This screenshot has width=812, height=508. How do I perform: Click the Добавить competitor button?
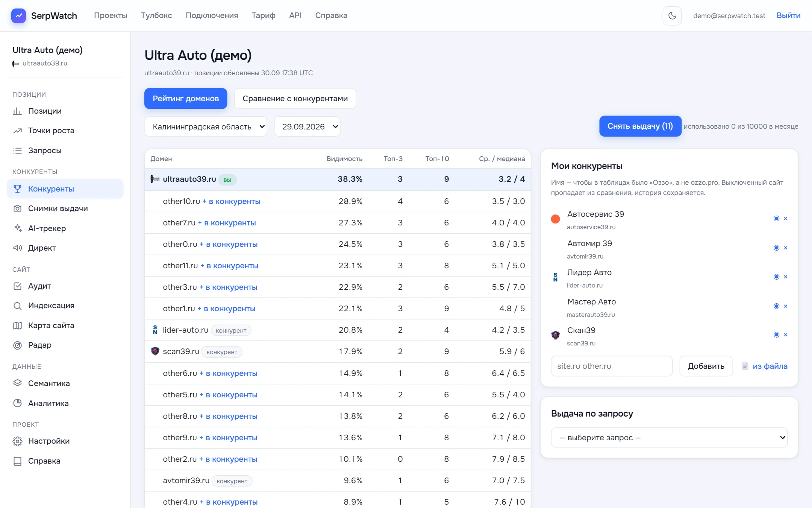(x=706, y=366)
